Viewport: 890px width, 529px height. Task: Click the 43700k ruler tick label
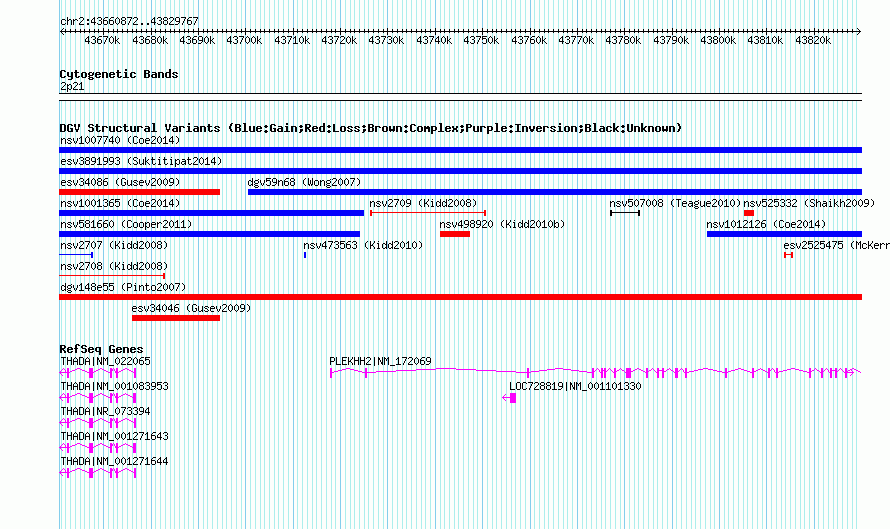(x=244, y=40)
